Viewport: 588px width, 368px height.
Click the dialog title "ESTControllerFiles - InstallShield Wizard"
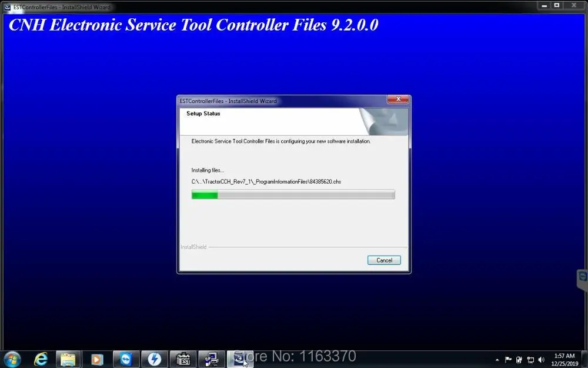click(228, 101)
